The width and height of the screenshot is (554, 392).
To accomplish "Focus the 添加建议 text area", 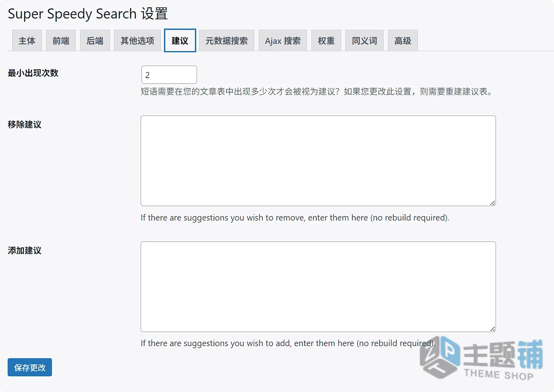I will point(318,287).
